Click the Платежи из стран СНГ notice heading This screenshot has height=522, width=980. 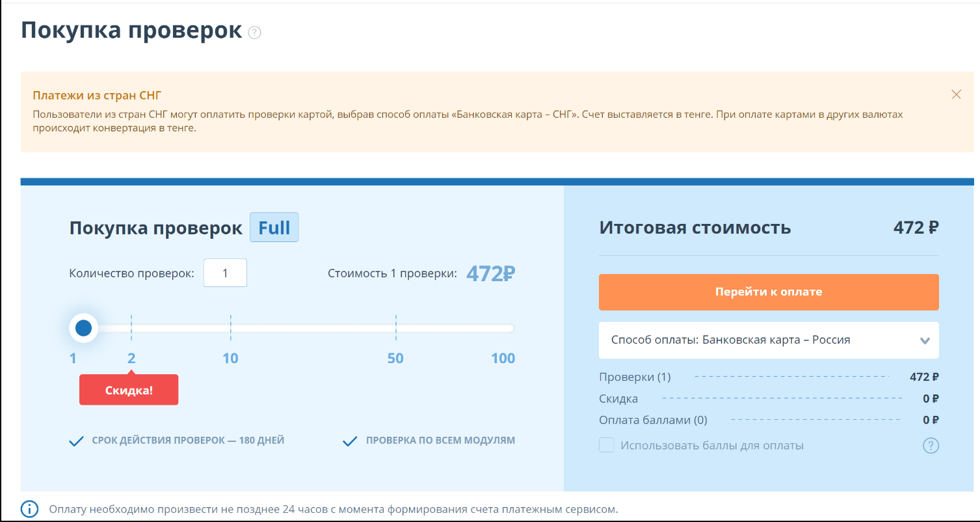point(97,96)
